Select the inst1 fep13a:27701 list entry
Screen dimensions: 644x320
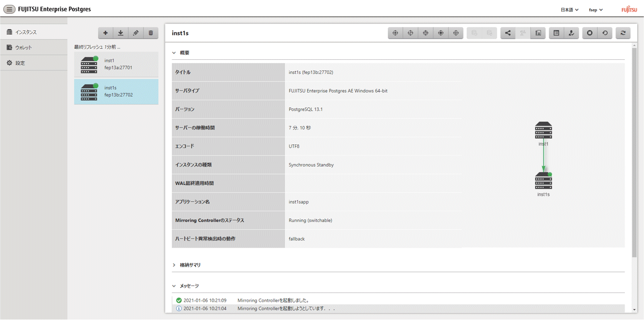(x=116, y=65)
